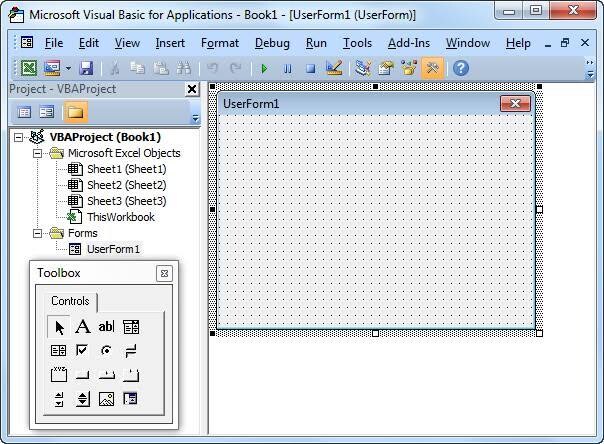This screenshot has height=444, width=604.
Task: Click Insert UserForm toolbar icon
Action: [52, 69]
